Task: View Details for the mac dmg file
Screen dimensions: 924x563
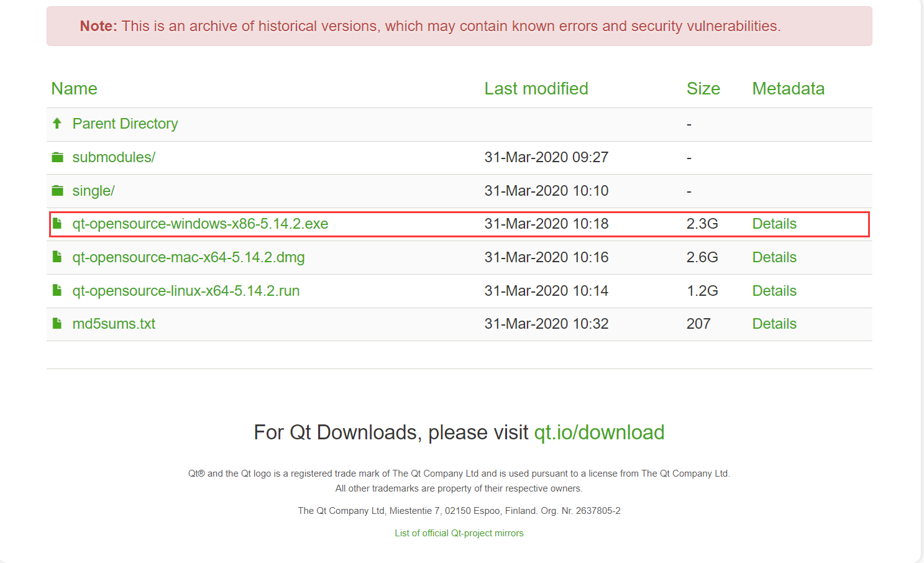Action: 774,257
